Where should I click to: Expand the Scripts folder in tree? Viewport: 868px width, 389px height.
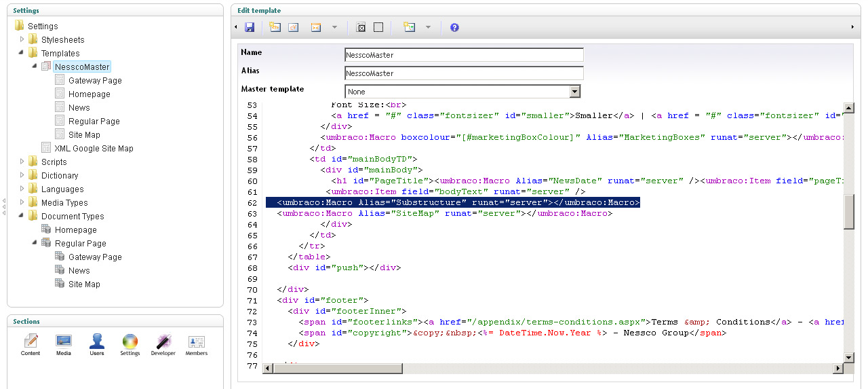click(x=22, y=162)
